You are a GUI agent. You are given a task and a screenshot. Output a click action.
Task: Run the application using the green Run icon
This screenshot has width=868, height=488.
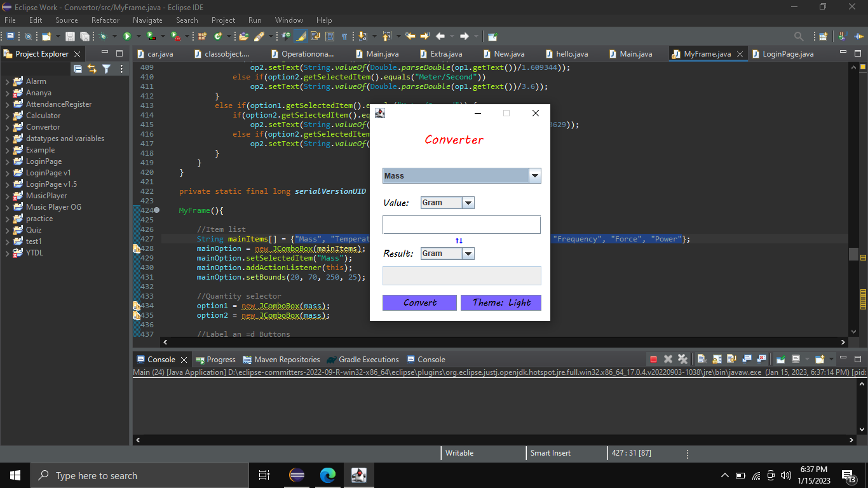tap(127, 36)
